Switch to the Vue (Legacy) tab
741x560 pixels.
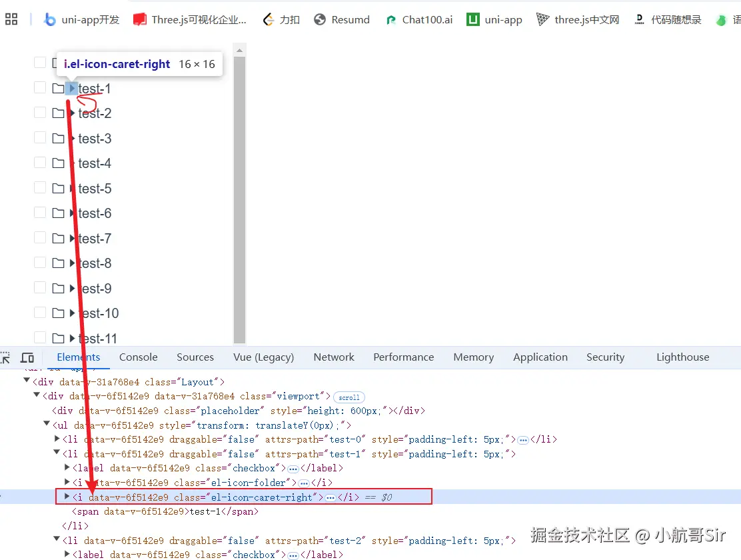tap(264, 357)
